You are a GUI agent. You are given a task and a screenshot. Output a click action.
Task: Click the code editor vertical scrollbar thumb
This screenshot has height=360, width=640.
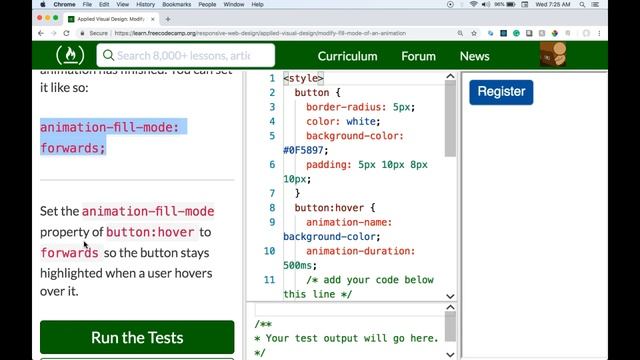450,118
